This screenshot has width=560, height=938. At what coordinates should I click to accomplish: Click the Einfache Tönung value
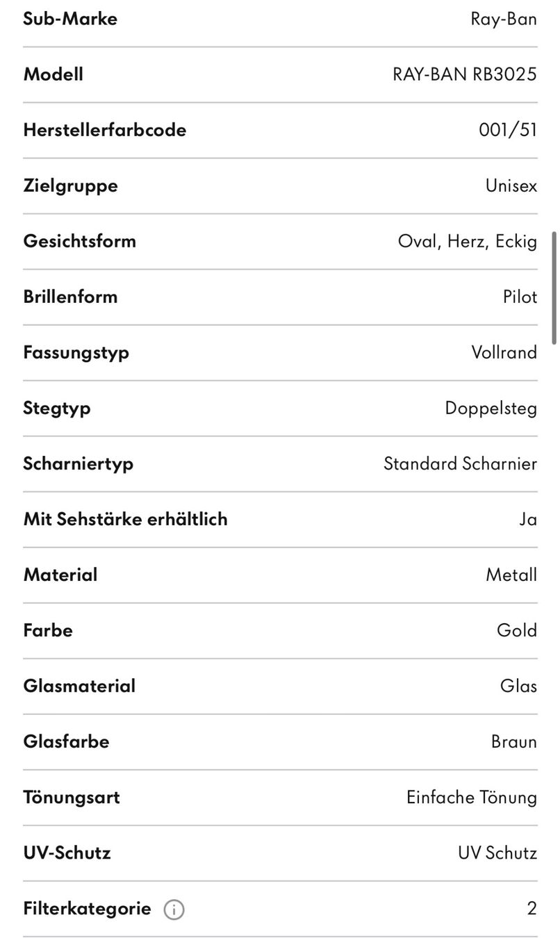click(x=472, y=797)
